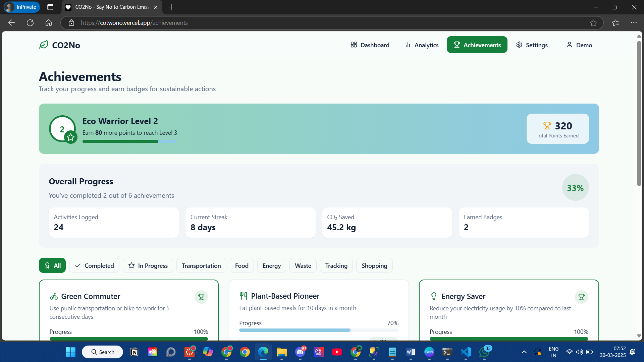Viewport: 644px width, 362px height.
Task: Click the Eco Warrior level progress bar
Action: click(129, 141)
